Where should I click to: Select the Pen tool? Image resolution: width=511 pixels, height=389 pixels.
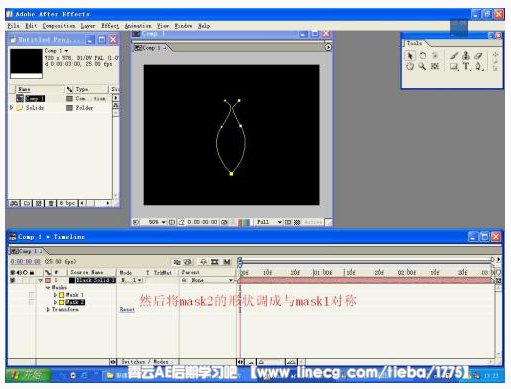coord(478,66)
